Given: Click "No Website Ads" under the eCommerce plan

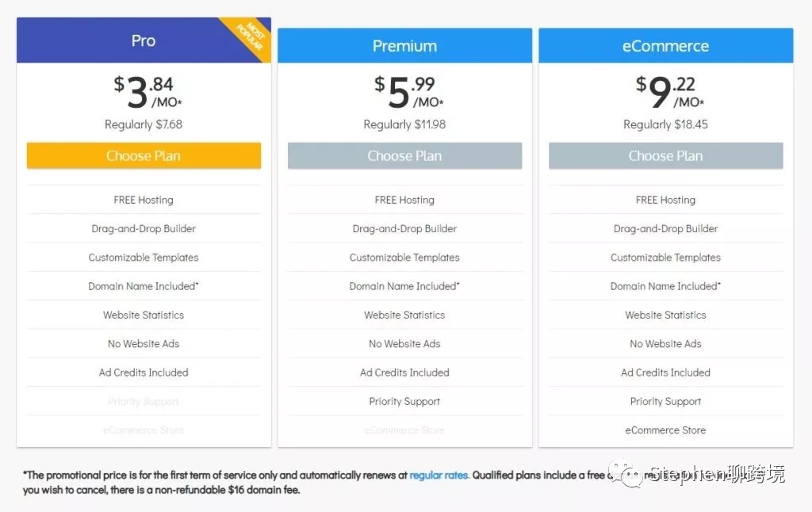Looking at the screenshot, I should point(665,343).
